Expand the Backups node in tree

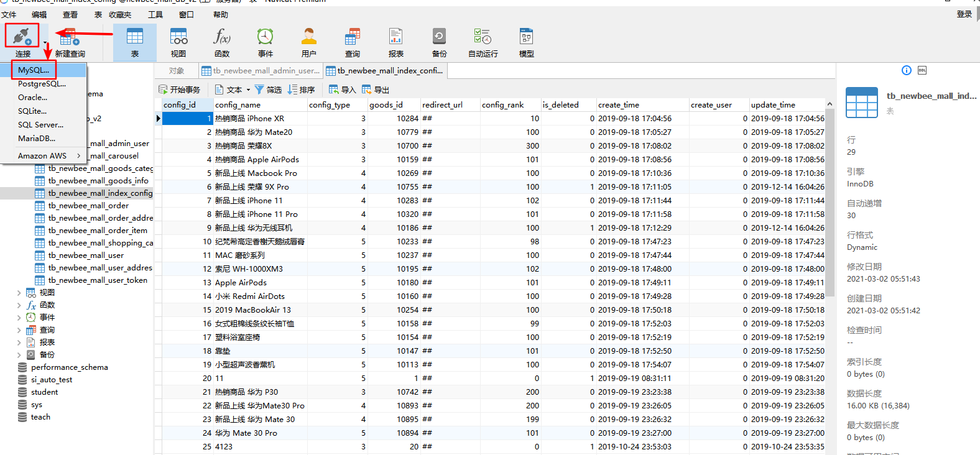tap(19, 355)
